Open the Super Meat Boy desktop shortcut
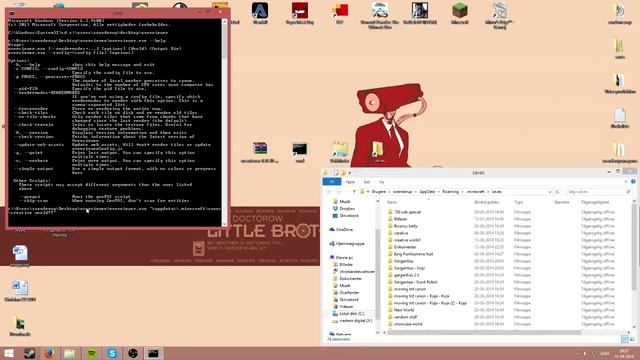 [x=300, y=11]
